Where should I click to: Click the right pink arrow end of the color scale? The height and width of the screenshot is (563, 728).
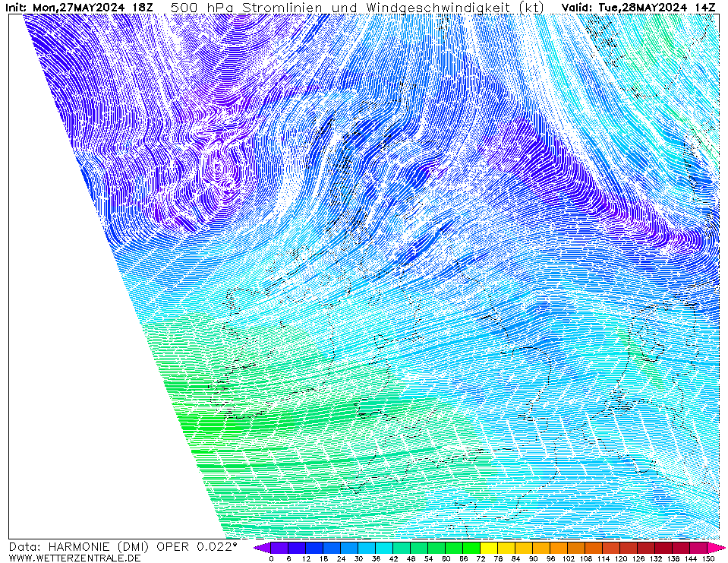(x=717, y=548)
